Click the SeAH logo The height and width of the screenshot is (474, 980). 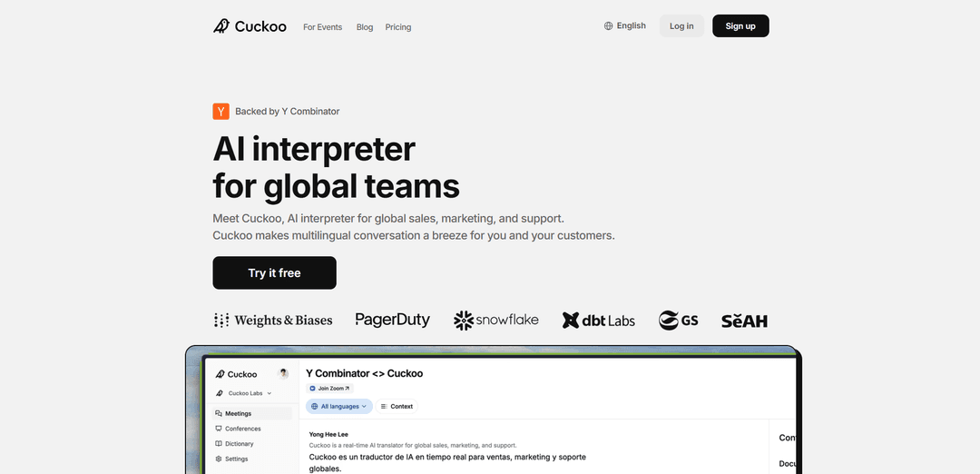pyautogui.click(x=744, y=321)
